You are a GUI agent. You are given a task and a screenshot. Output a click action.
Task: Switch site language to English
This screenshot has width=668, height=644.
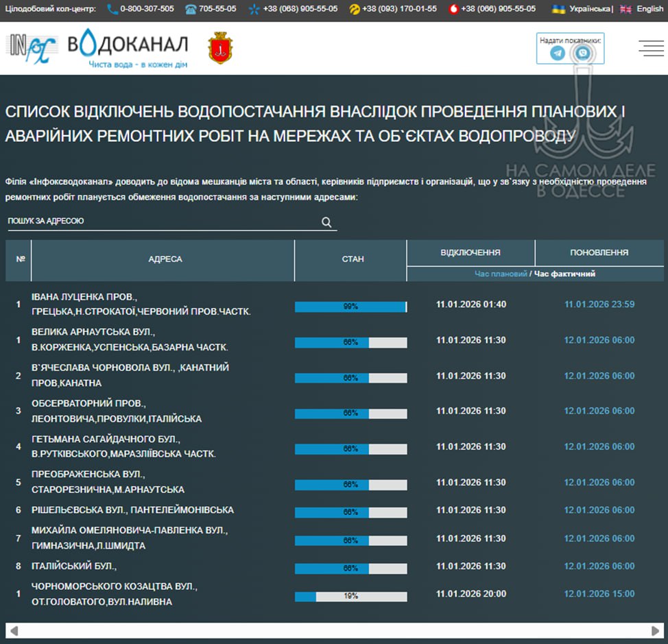[648, 10]
